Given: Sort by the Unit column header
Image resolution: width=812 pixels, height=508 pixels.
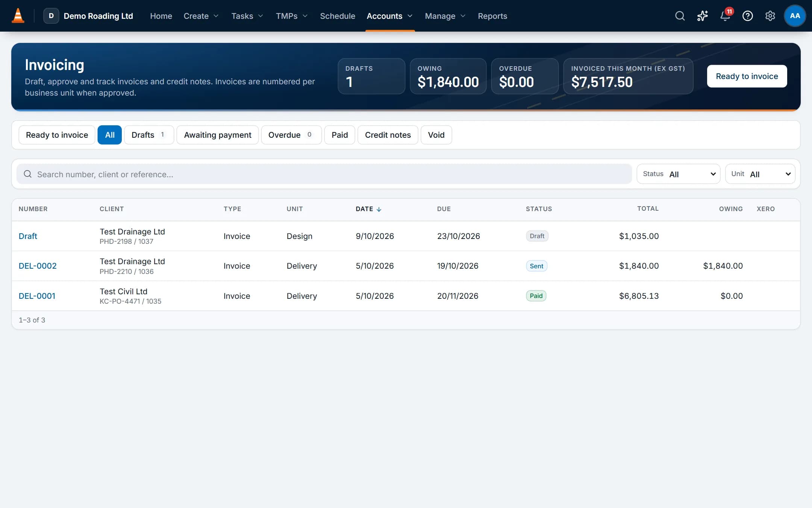Looking at the screenshot, I should pos(294,209).
